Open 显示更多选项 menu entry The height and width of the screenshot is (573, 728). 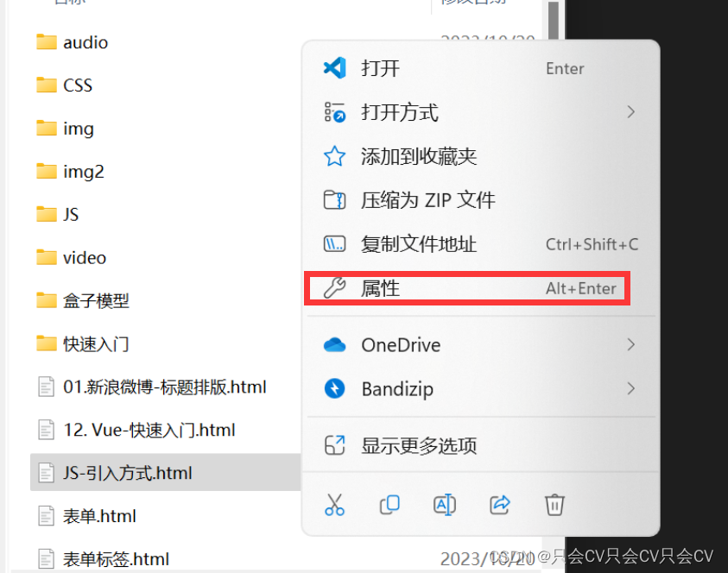(480, 445)
